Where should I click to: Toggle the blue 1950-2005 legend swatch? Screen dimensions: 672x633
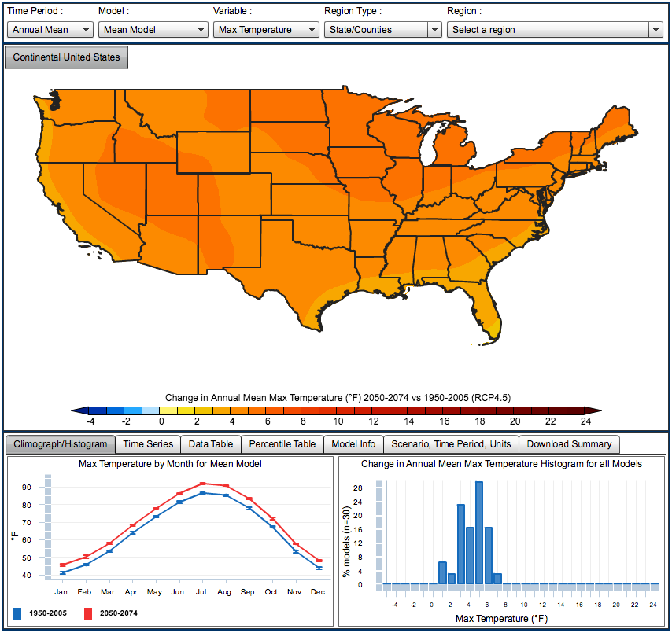17,613
